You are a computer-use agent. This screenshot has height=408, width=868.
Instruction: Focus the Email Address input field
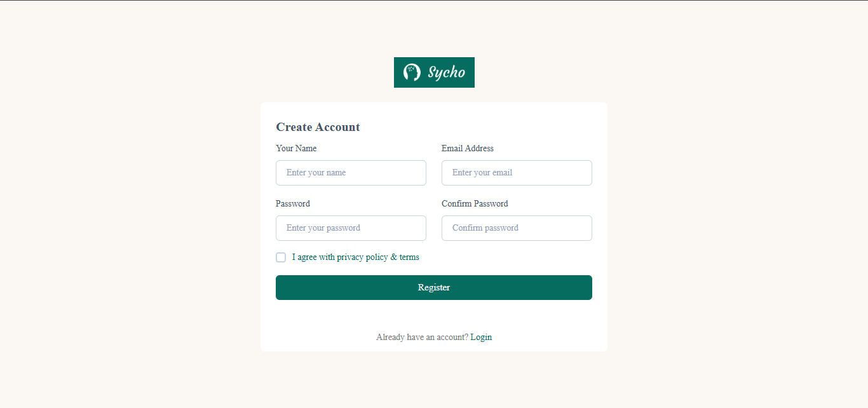pos(517,173)
